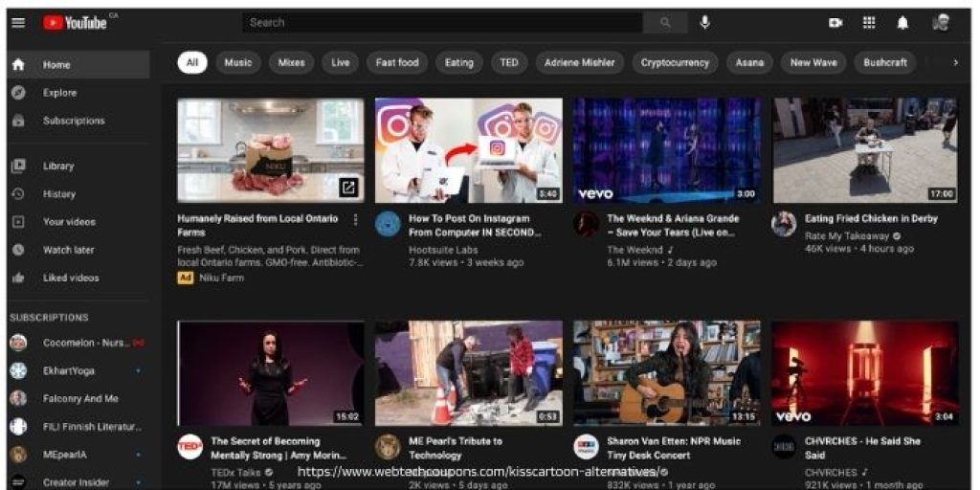Click the Rate My Takeaway channel avatar
This screenshot has height=490, width=980.
coord(784,224)
